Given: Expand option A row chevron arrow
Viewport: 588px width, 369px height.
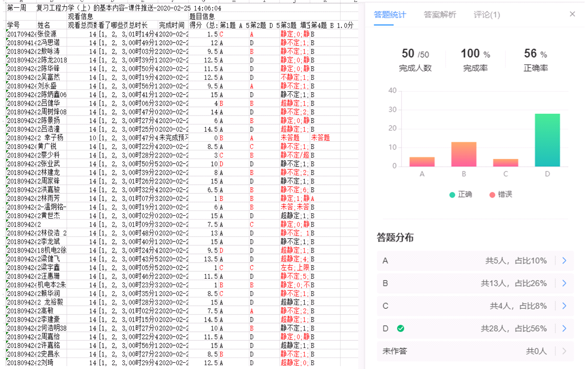Looking at the screenshot, I should point(564,261).
